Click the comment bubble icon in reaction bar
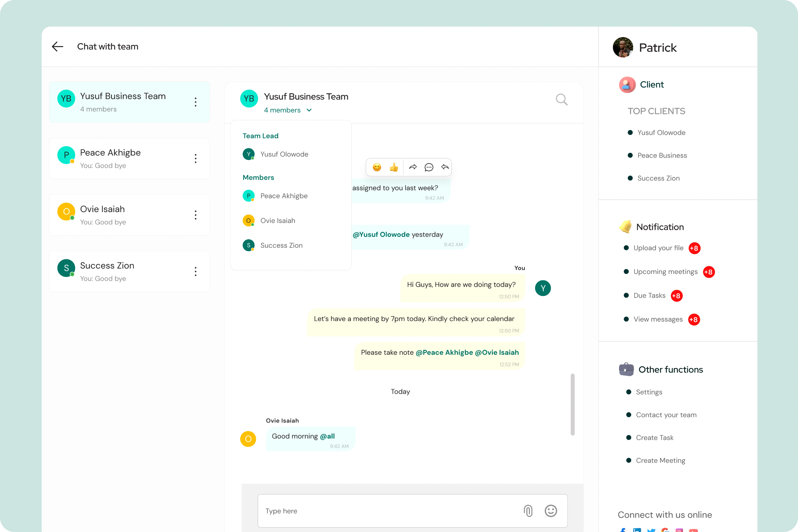Viewport: 798px width, 532px height. [429, 167]
